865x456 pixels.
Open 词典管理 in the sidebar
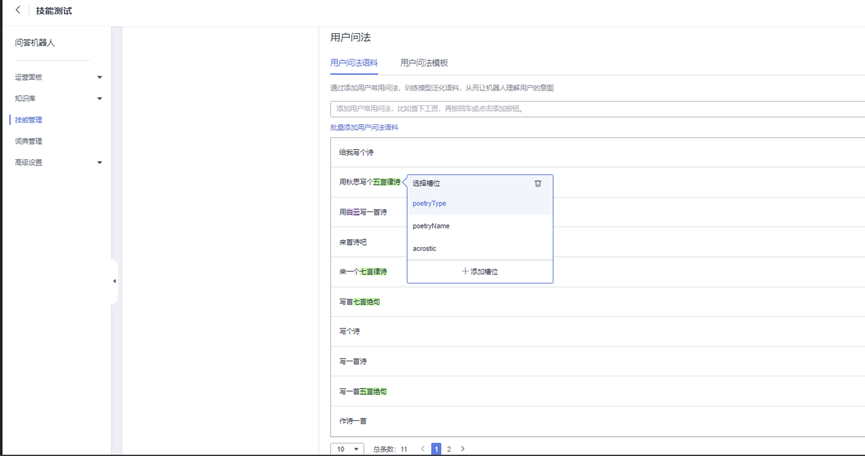(x=29, y=141)
